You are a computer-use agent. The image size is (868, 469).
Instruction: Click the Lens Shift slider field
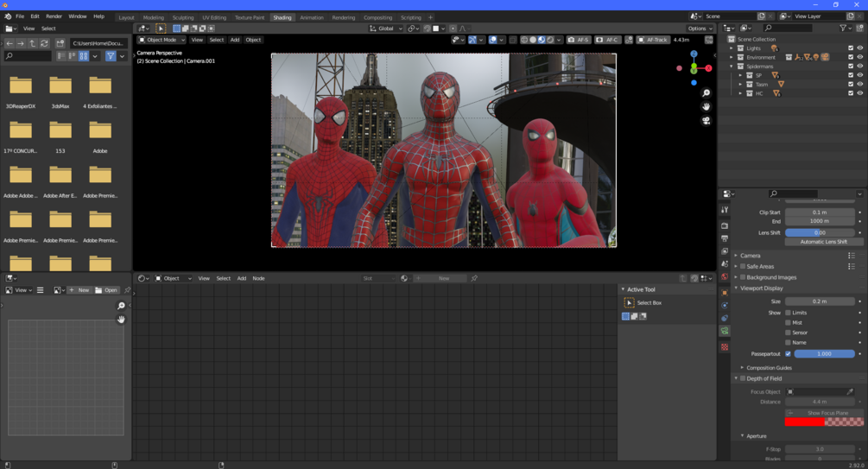[x=820, y=232]
